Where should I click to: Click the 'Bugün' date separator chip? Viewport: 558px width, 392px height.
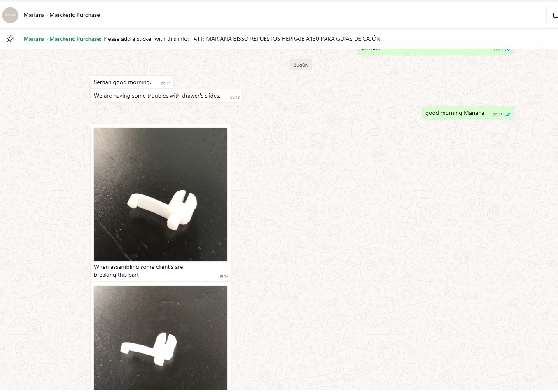[301, 65]
